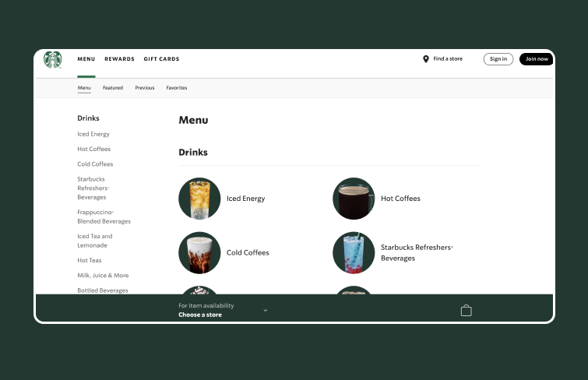Select the Cold Coffees category label
This screenshot has height=380, width=588.
coord(248,252)
